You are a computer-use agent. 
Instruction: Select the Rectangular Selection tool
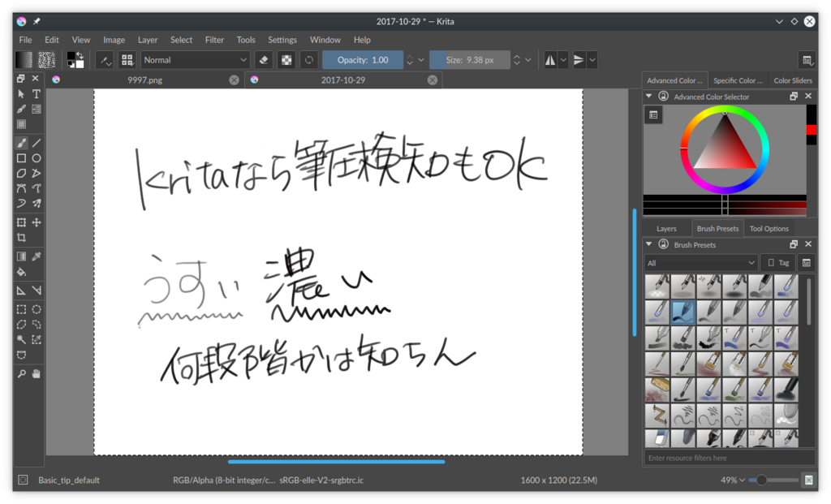[21, 309]
